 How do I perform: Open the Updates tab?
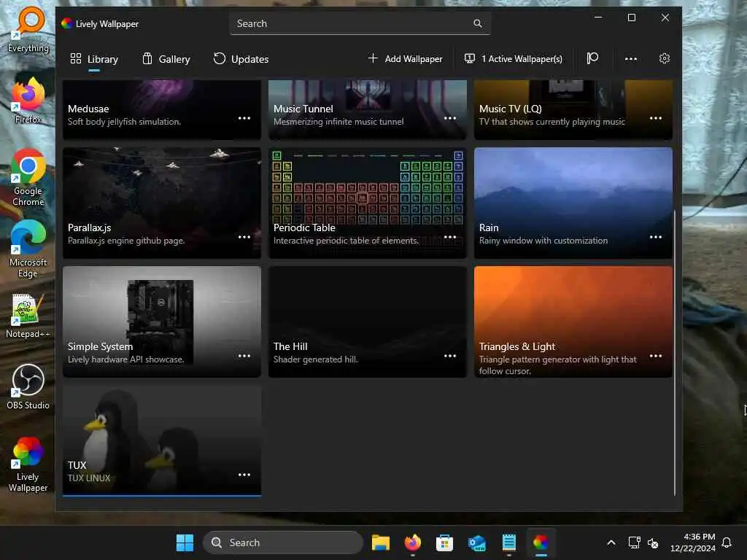pos(241,59)
